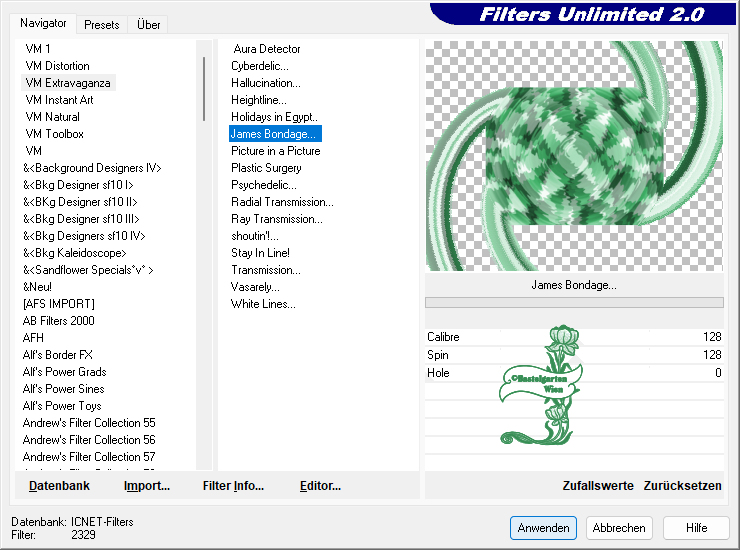Select Andrew's Filter Collection 55
This screenshot has height=550, width=740.
[x=89, y=423]
